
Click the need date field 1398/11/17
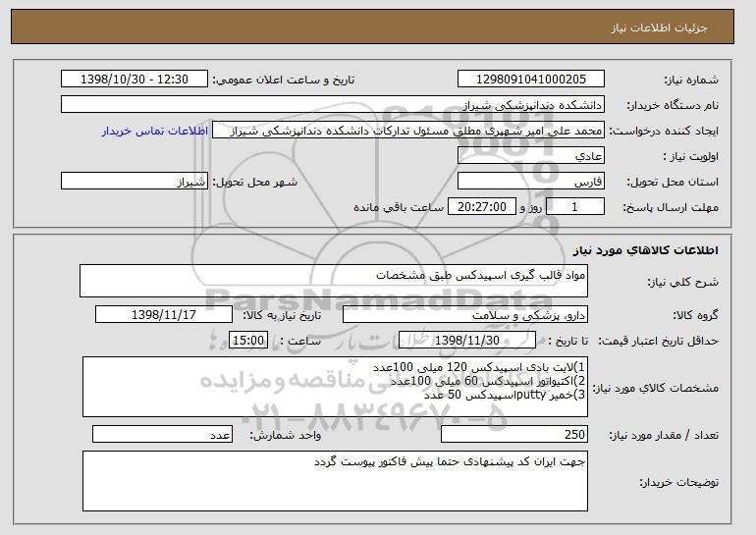[164, 315]
